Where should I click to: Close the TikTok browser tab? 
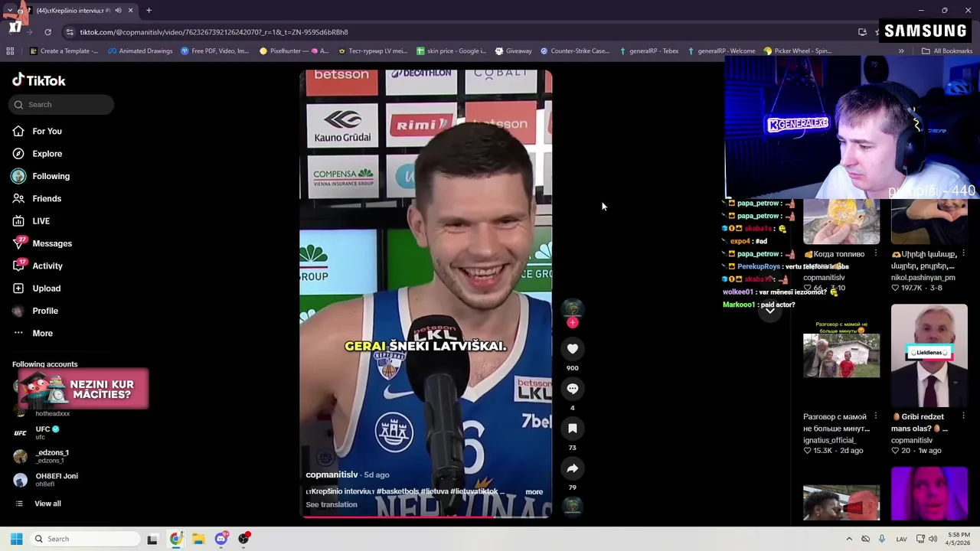[130, 11]
